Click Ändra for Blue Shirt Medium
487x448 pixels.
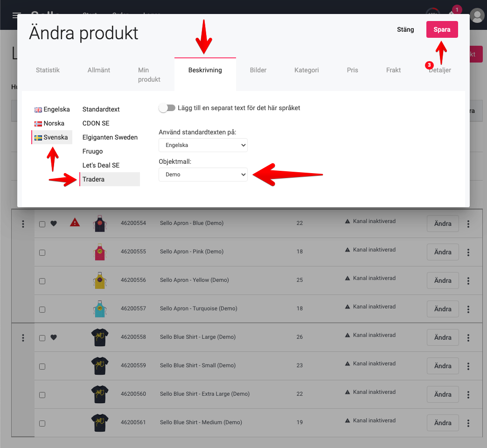coord(443,423)
